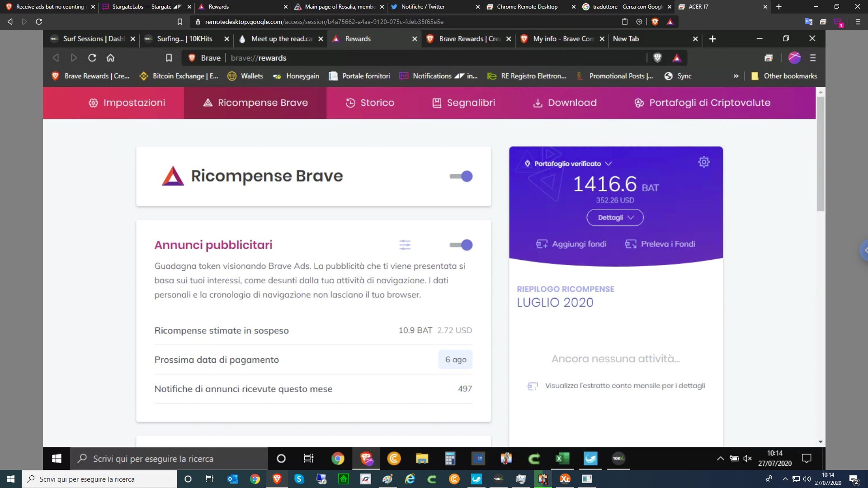The width and height of the screenshot is (868, 488).
Task: Go to home page in remote browser
Action: pyautogui.click(x=110, y=58)
